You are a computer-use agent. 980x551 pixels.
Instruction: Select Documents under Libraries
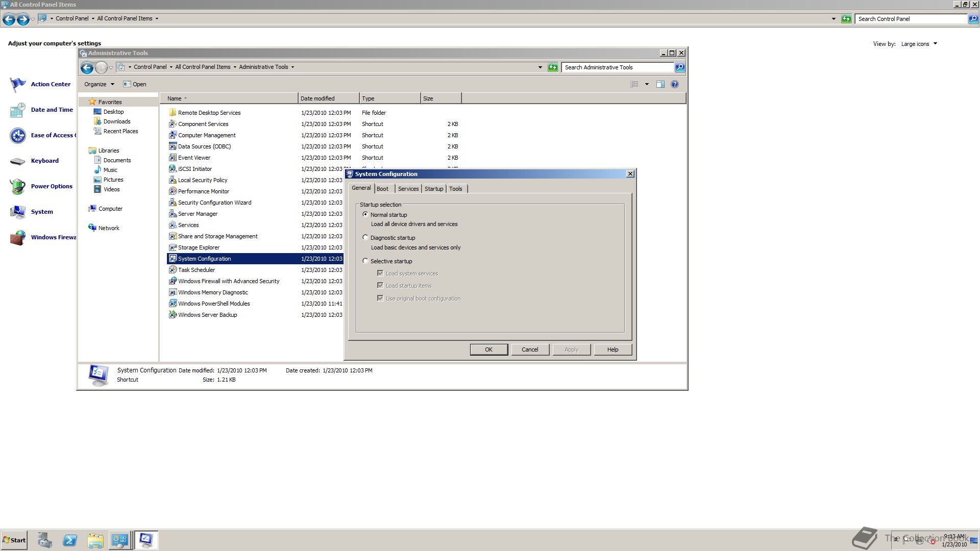click(x=117, y=160)
